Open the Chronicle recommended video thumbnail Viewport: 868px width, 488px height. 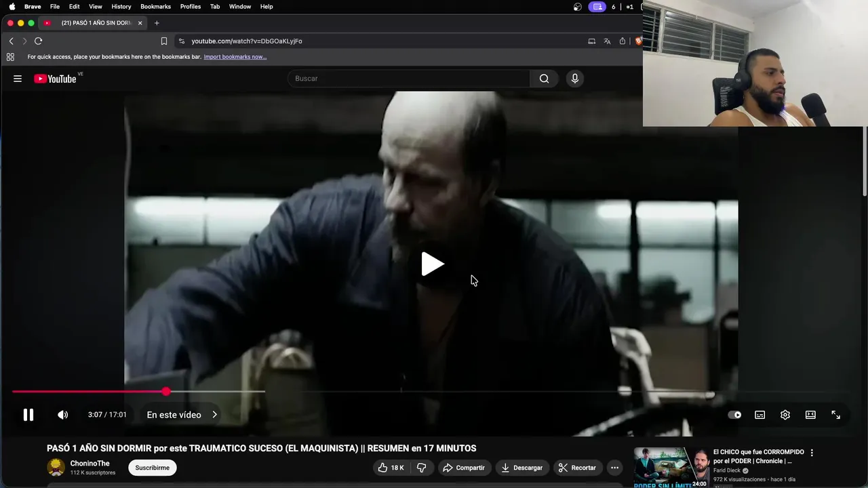[671, 468]
